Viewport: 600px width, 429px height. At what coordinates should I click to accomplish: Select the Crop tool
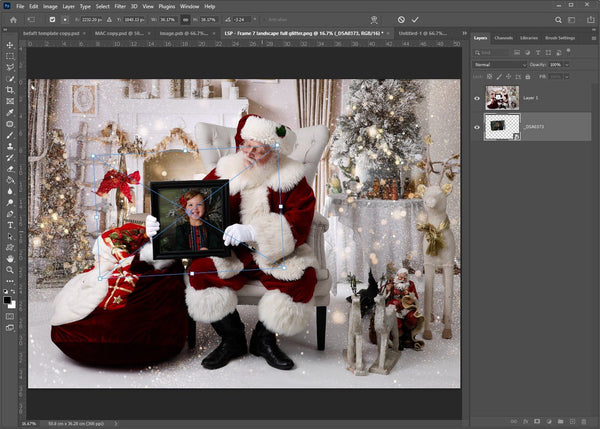pyautogui.click(x=10, y=89)
